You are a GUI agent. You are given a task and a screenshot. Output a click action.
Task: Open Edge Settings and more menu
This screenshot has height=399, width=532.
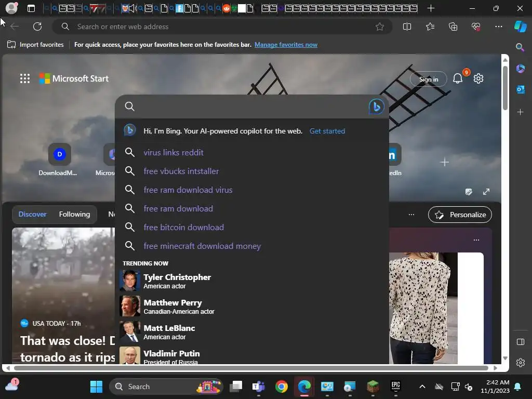click(x=498, y=26)
